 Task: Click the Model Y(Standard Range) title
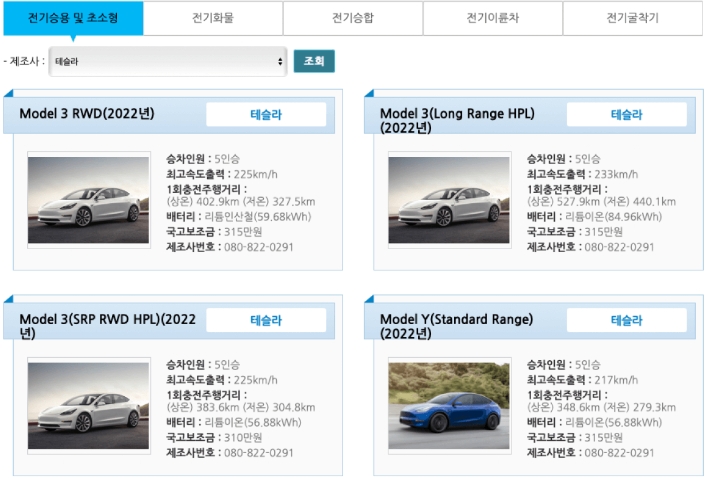[456, 326]
